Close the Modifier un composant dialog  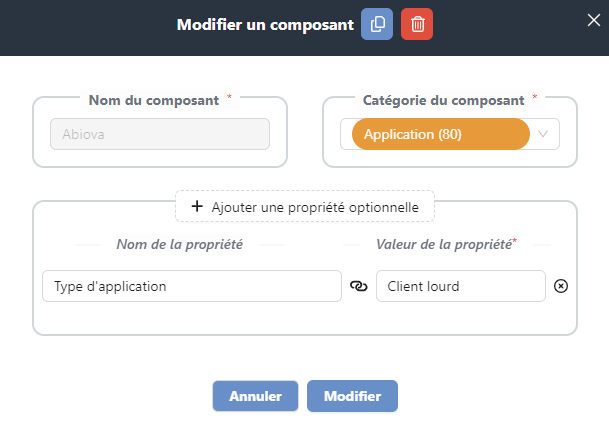coord(593,18)
